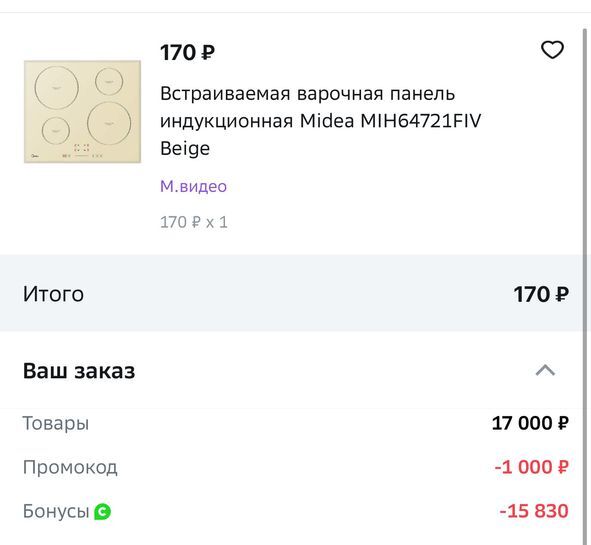This screenshot has height=545, width=591.
Task: Click the model number MIH64721FIV in the title
Action: tap(421, 121)
